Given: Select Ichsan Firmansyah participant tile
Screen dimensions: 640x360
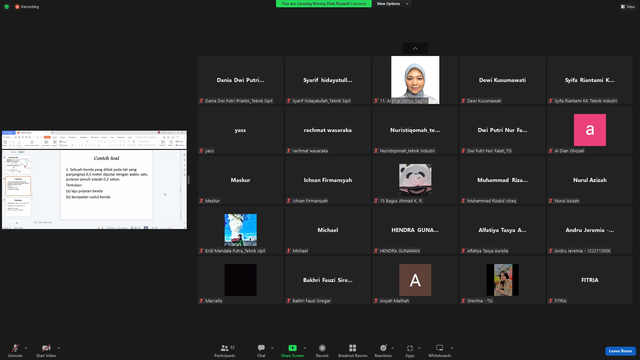Looking at the screenshot, I should tap(328, 180).
